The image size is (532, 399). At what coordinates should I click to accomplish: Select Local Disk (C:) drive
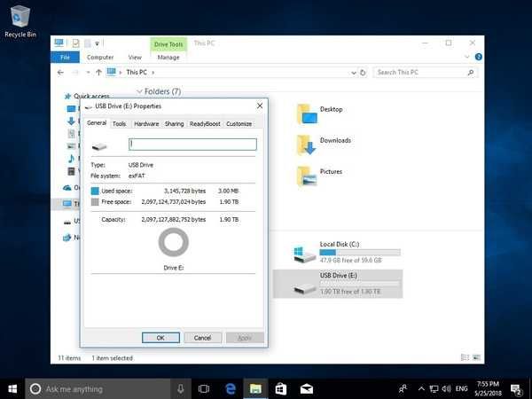coord(347,252)
